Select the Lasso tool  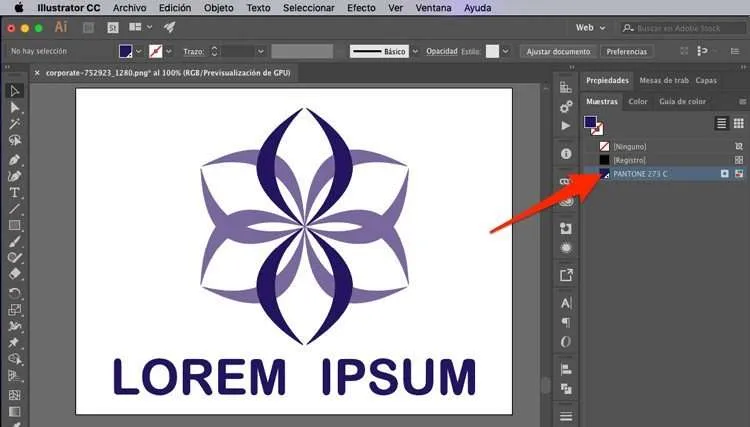[x=15, y=141]
